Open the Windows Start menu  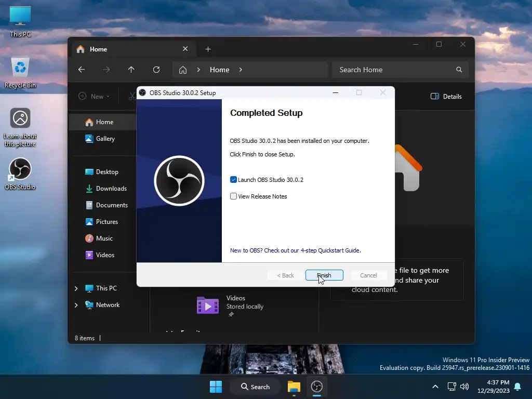[216, 387]
